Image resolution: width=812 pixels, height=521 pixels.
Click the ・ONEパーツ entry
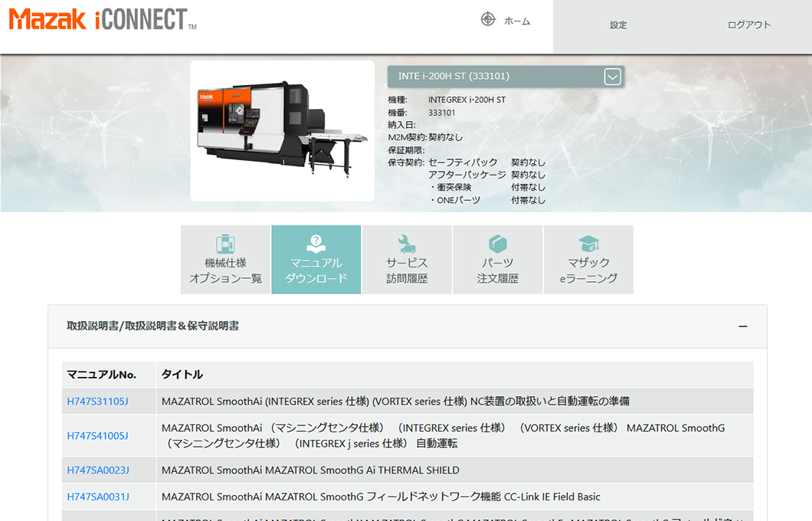pyautogui.click(x=455, y=200)
